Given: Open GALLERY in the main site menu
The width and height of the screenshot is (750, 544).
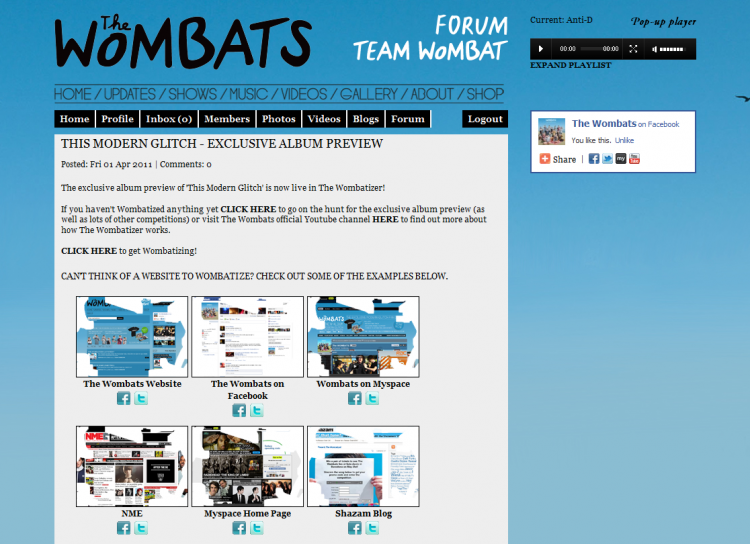Looking at the screenshot, I should pyautogui.click(x=369, y=94).
